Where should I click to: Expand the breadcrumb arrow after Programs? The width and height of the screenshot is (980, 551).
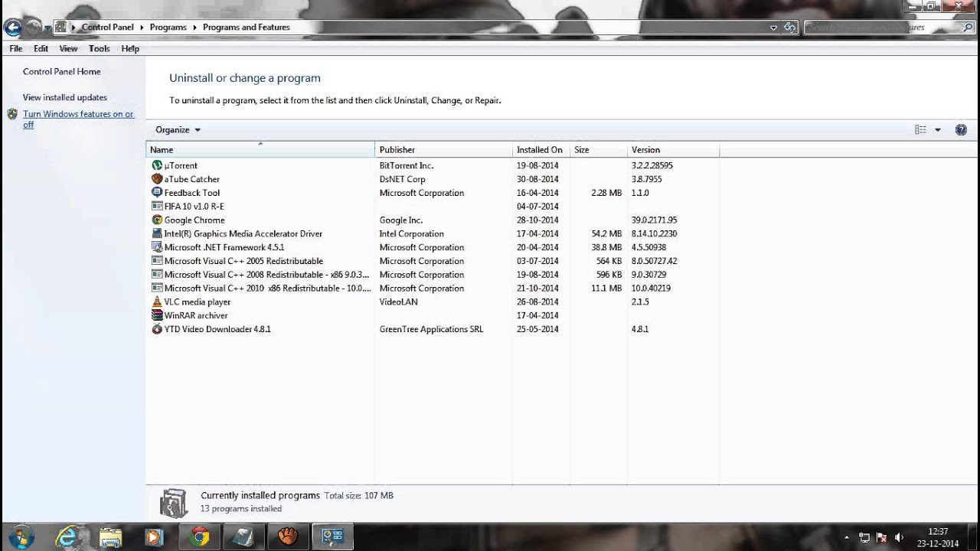pos(194,28)
